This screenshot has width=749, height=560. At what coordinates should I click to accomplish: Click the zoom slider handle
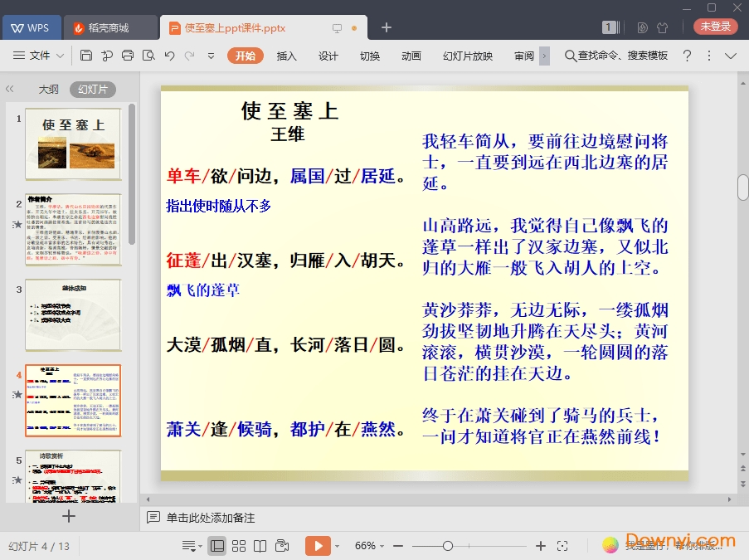pos(448,546)
